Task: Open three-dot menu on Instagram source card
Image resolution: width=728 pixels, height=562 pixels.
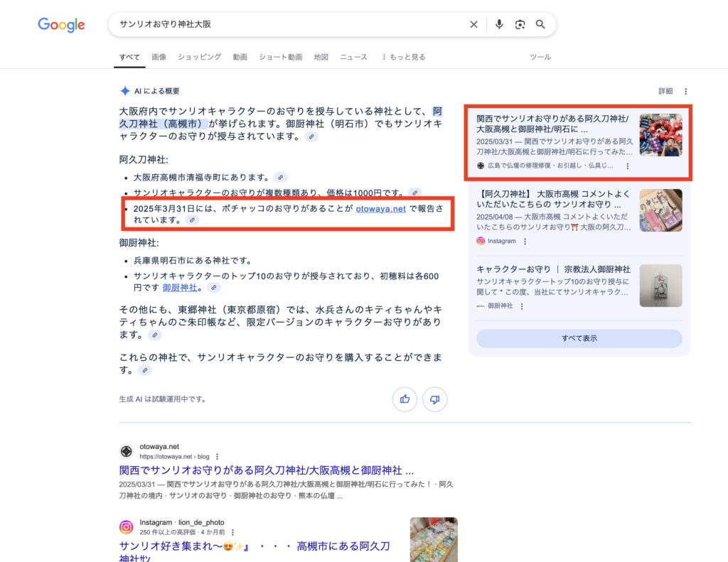Action: [x=525, y=242]
